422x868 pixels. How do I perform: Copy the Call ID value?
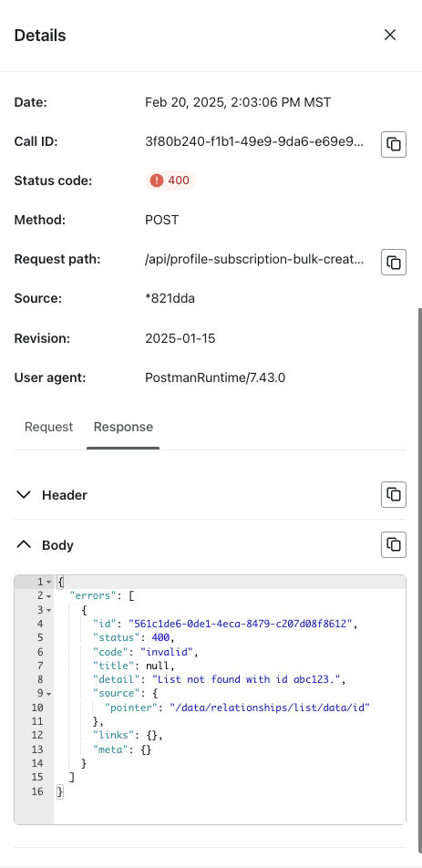(394, 144)
